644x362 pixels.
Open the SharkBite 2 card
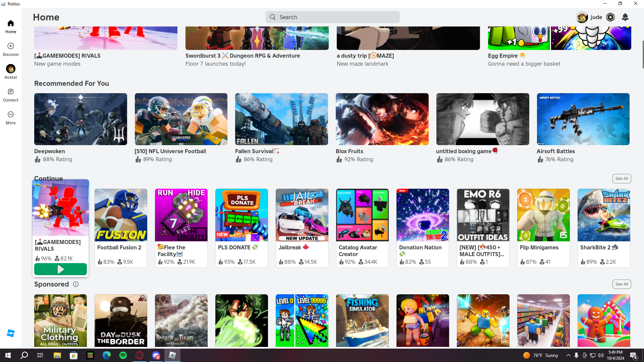pyautogui.click(x=604, y=228)
